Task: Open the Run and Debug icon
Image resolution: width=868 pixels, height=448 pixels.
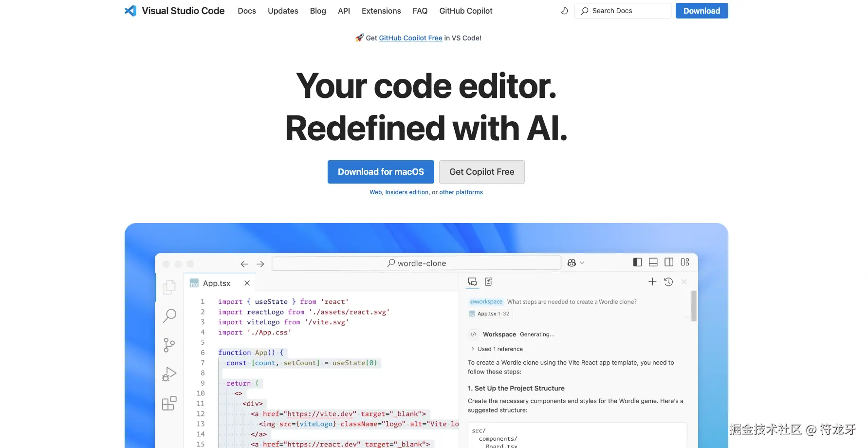Action: pos(169,374)
